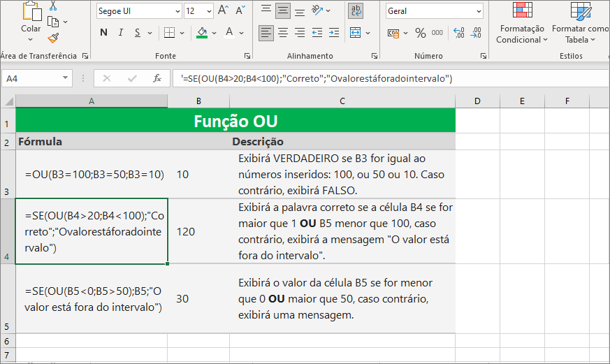Screen dimensions: 610x364
Task: Open the copy options arrow
Action: [x=66, y=22]
